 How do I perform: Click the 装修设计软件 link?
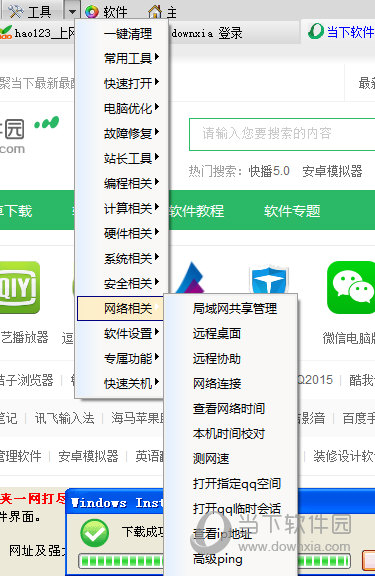(344, 456)
